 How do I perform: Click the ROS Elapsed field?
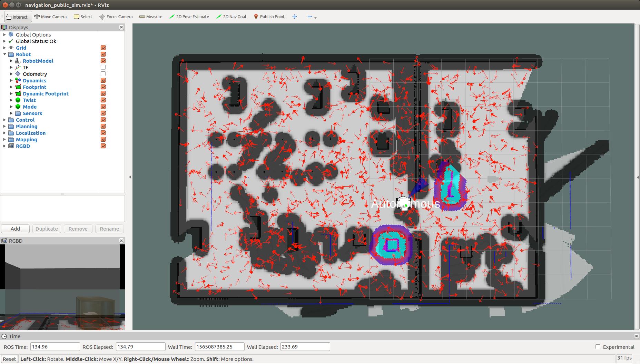(140, 347)
